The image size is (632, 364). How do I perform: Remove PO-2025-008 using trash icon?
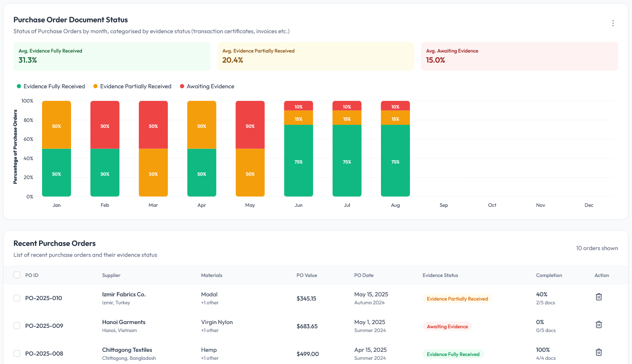pos(599,352)
